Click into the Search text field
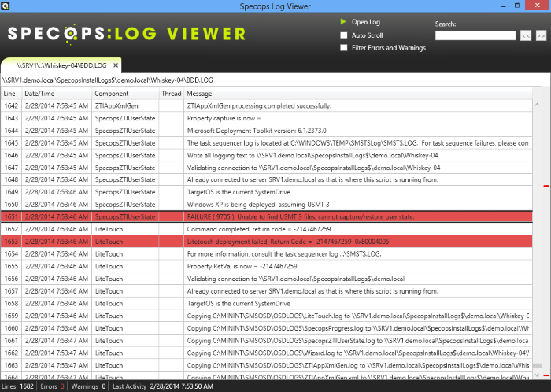 click(x=475, y=35)
